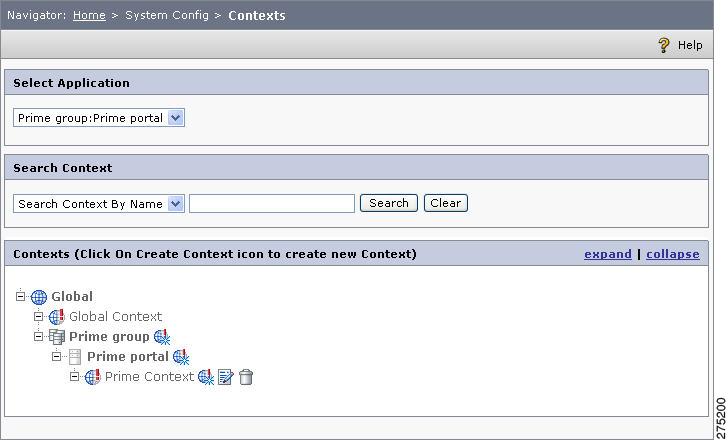Click create context icon beside Prime portal
Image resolution: width=728 pixels, height=440 pixels.
pos(181,357)
